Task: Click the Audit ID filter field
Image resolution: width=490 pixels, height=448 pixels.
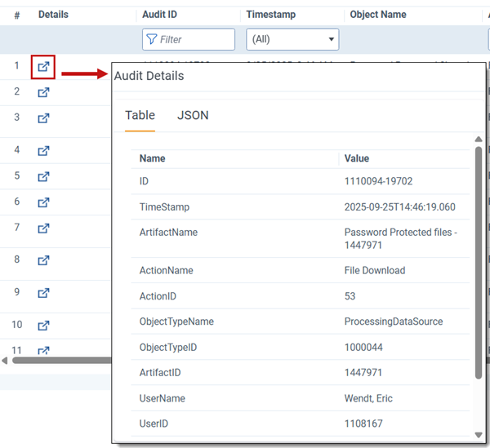Action: tap(189, 39)
